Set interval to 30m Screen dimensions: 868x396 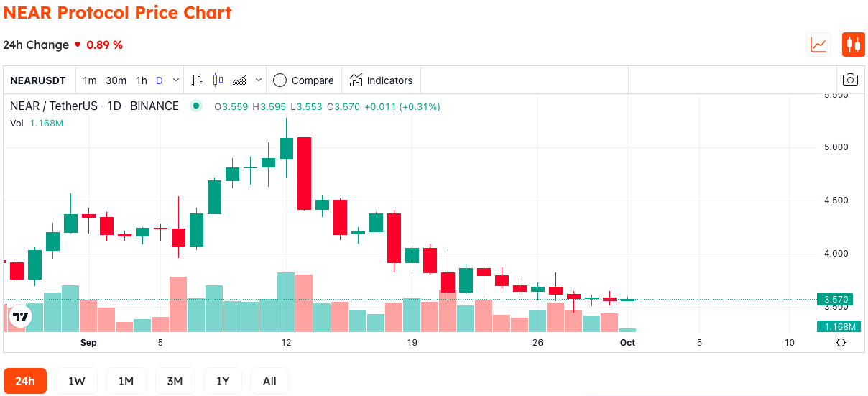(116, 80)
